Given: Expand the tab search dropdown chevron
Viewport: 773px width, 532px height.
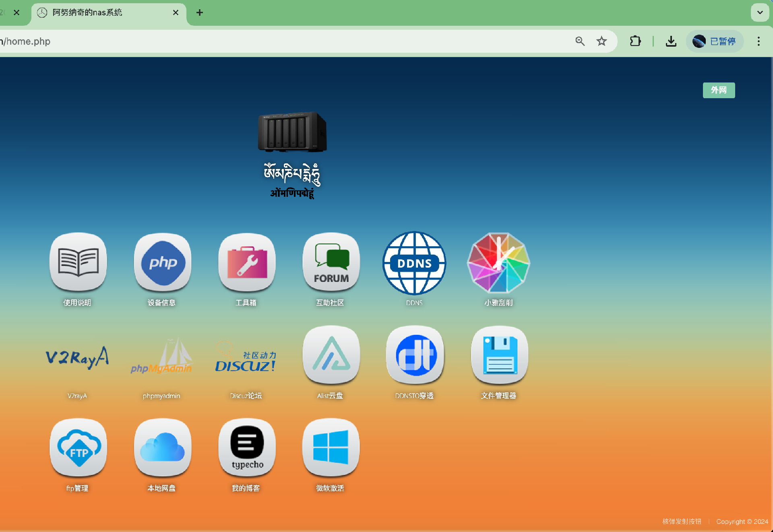Looking at the screenshot, I should tap(760, 12).
